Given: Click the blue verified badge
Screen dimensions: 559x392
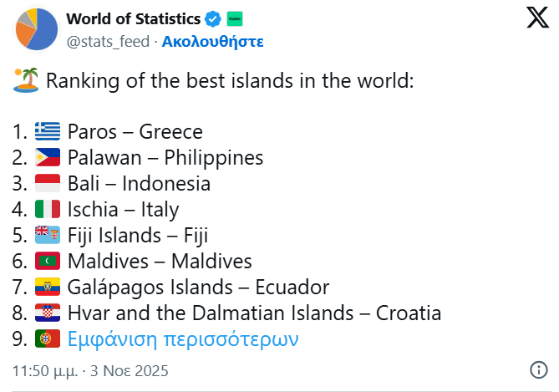Looking at the screenshot, I should [215, 19].
